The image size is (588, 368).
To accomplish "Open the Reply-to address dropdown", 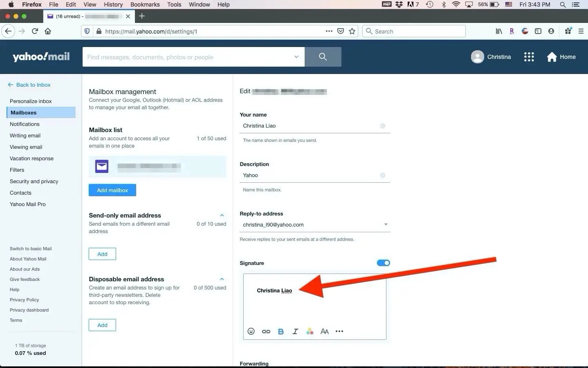I will (386, 224).
